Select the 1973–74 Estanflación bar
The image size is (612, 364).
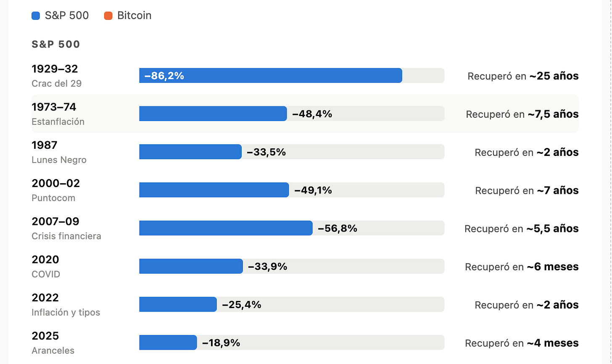tap(213, 114)
